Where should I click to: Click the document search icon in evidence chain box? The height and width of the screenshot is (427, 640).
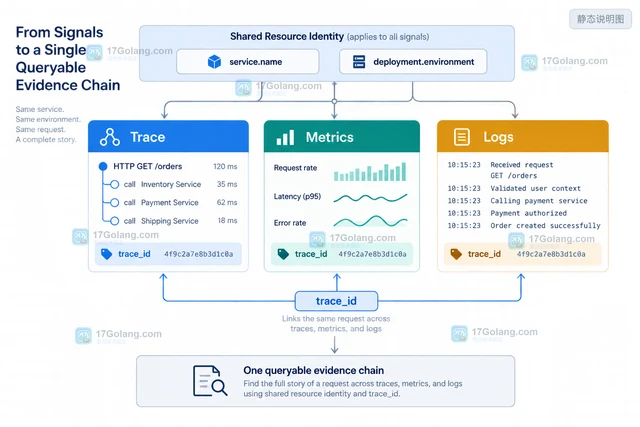click(x=210, y=381)
